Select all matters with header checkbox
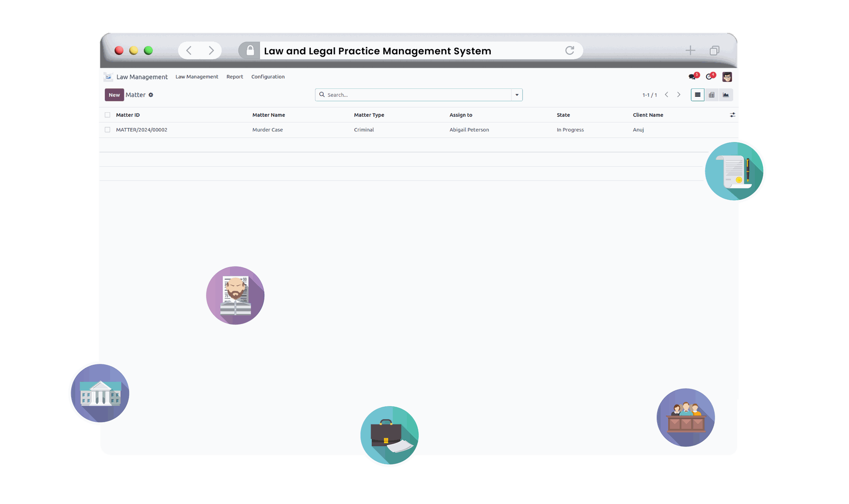 pos(107,115)
